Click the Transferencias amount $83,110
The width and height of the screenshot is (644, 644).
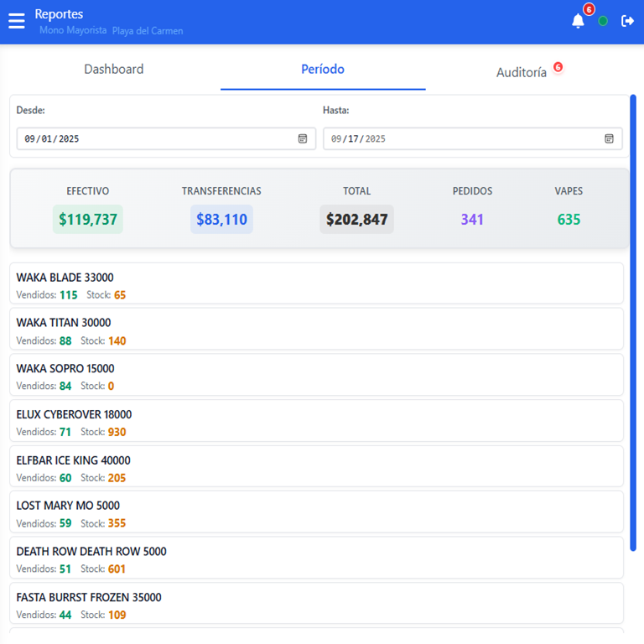tap(221, 220)
